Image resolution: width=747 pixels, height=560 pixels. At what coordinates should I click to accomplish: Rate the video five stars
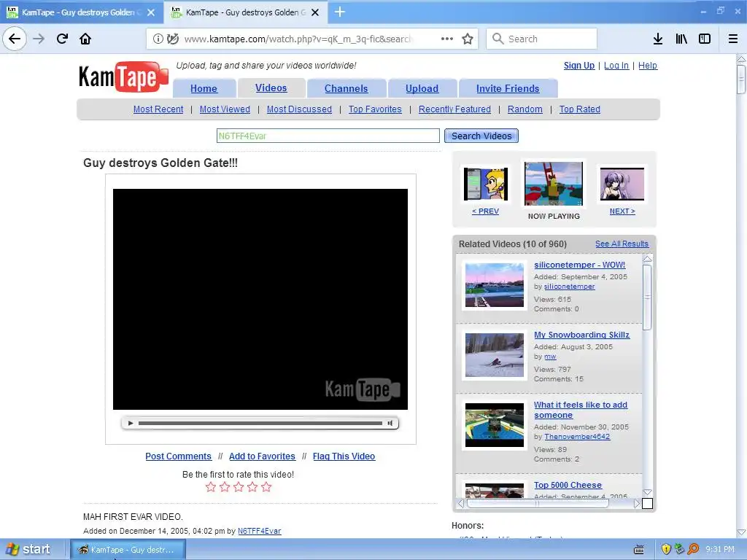click(x=266, y=486)
